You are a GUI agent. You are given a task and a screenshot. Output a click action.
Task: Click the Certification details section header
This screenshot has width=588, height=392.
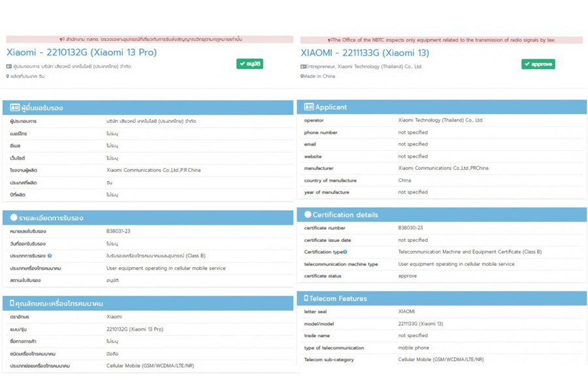[x=442, y=215]
